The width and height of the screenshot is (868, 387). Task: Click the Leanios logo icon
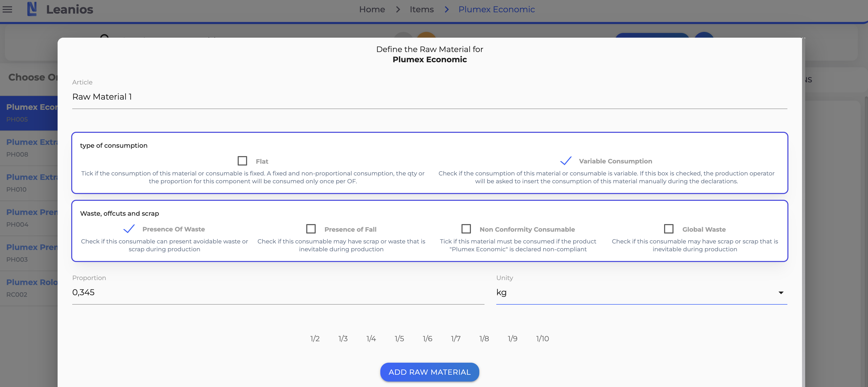(32, 9)
